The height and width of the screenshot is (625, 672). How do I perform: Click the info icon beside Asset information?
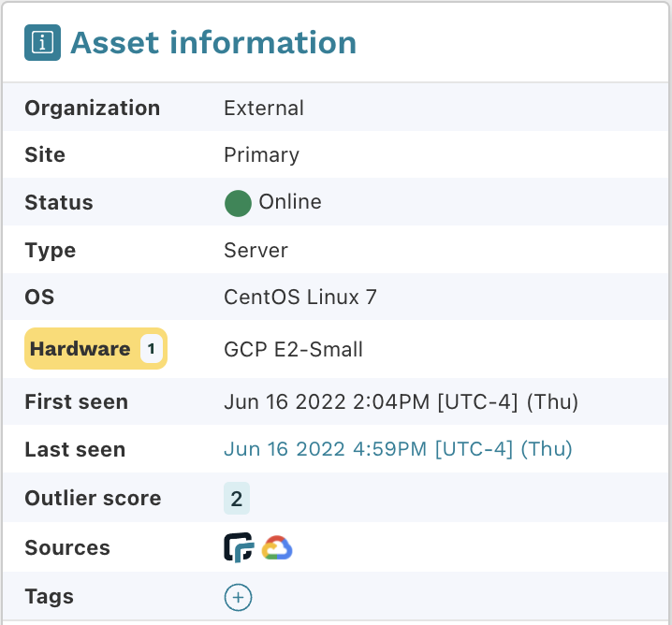pyautogui.click(x=43, y=43)
